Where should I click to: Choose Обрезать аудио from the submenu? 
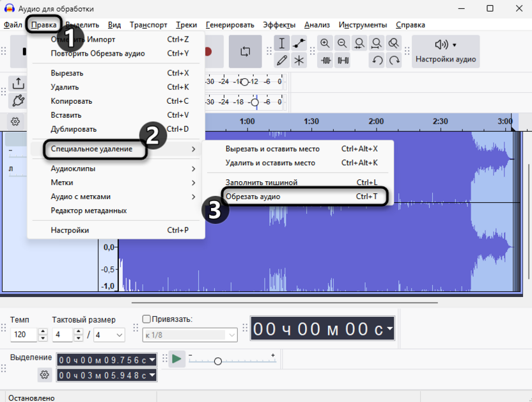tap(304, 197)
